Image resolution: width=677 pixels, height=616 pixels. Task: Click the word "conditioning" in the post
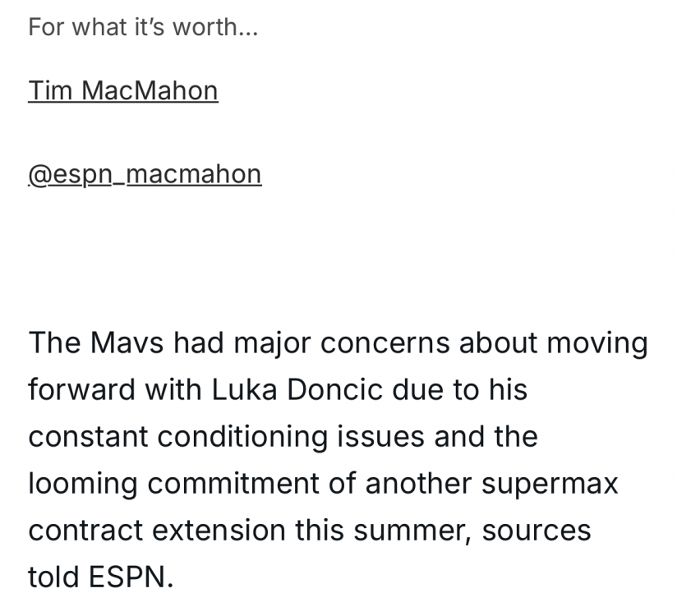tap(243, 437)
